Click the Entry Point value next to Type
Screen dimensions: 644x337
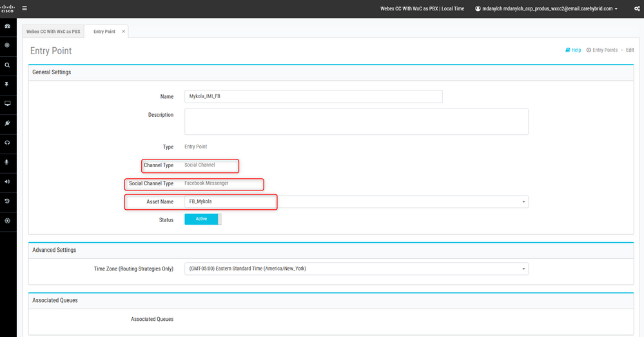pyautogui.click(x=195, y=147)
